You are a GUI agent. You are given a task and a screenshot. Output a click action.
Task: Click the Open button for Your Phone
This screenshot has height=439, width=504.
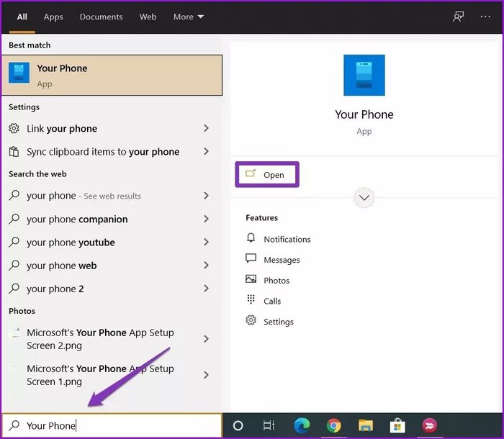click(267, 174)
